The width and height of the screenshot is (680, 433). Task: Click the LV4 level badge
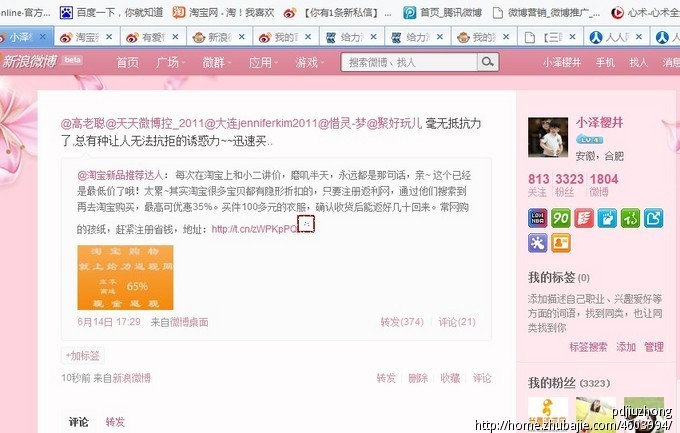589,140
